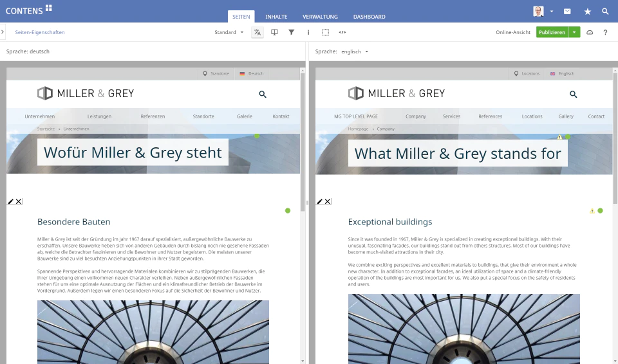This screenshot has height=364, width=618.
Task: Expand the left sidebar chevron
Action: 3,32
